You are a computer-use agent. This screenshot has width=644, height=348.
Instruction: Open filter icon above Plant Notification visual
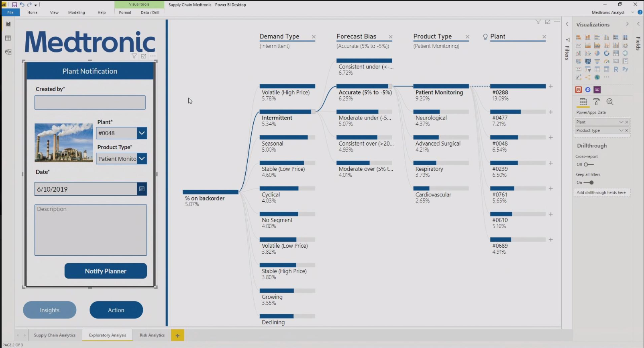click(134, 56)
